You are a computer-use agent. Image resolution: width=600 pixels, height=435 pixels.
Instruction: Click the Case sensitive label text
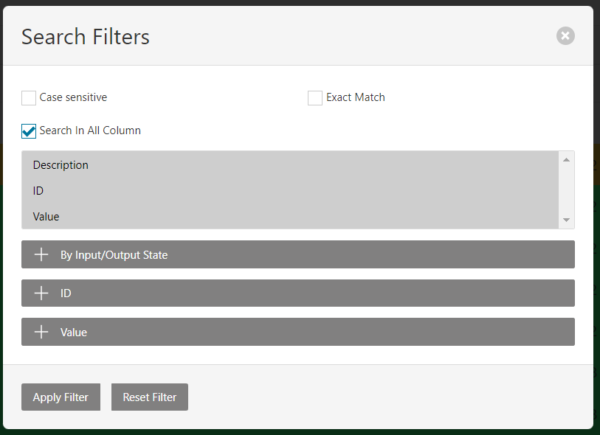tap(73, 98)
